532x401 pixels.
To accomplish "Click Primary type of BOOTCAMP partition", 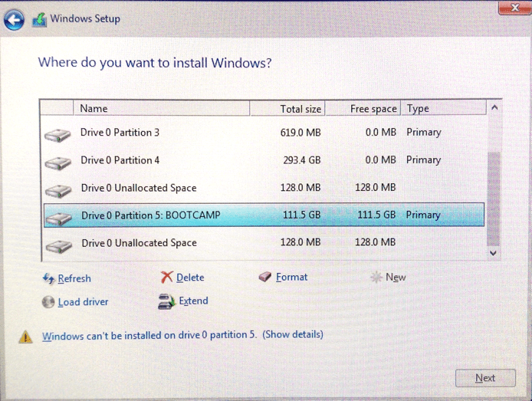I will click(423, 215).
